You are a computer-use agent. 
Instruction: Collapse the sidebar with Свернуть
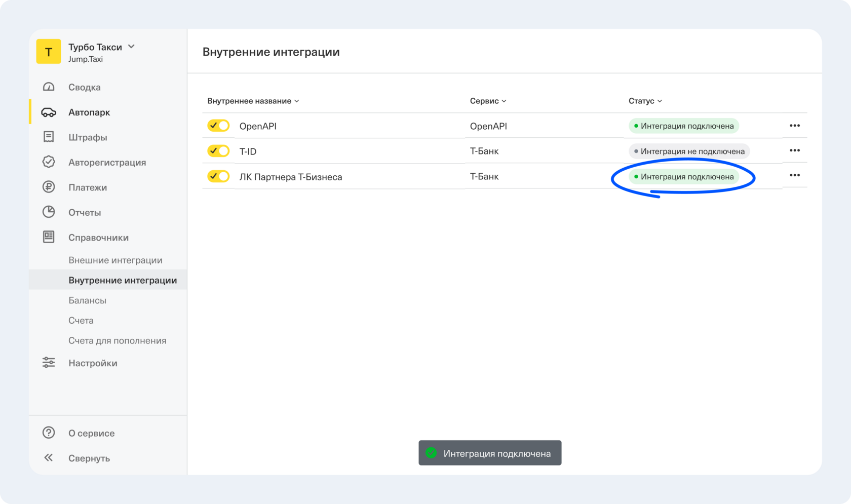pyautogui.click(x=89, y=458)
